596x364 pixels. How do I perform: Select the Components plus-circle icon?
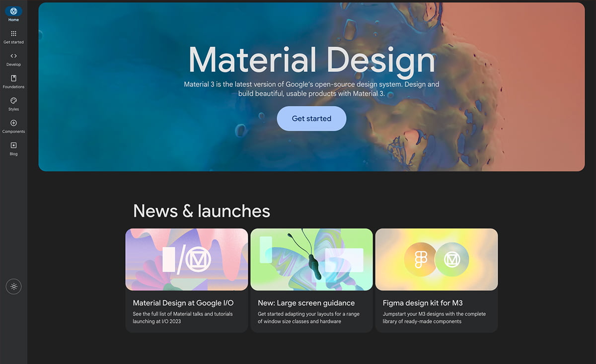pos(13,123)
